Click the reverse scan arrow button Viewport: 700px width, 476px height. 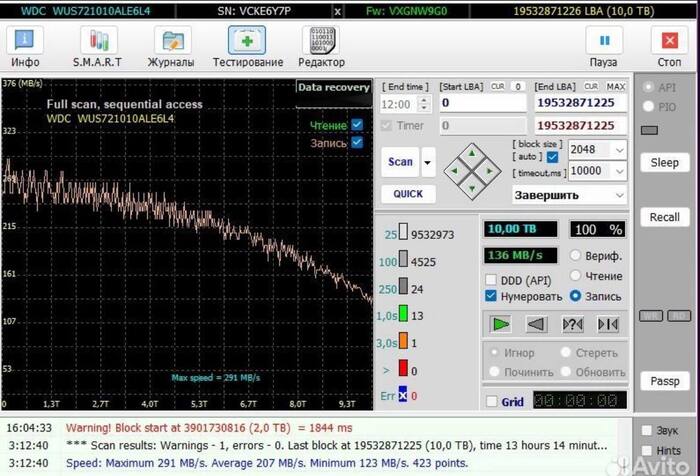536,324
